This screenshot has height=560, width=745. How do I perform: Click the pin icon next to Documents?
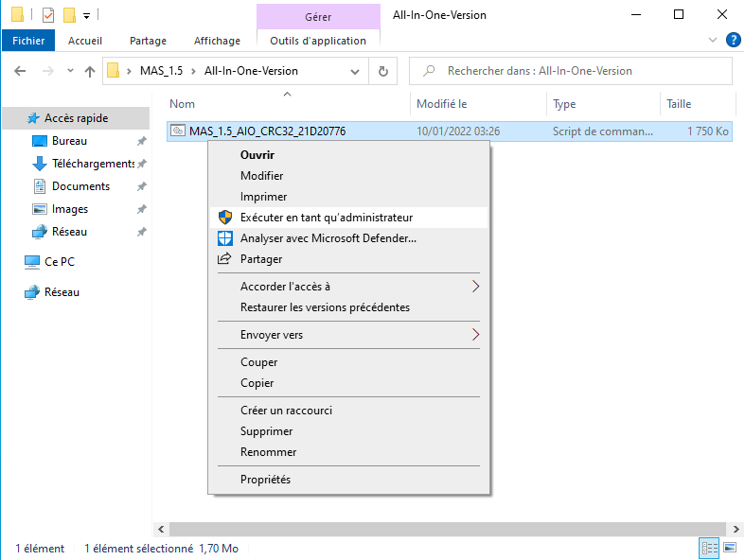[x=142, y=186]
